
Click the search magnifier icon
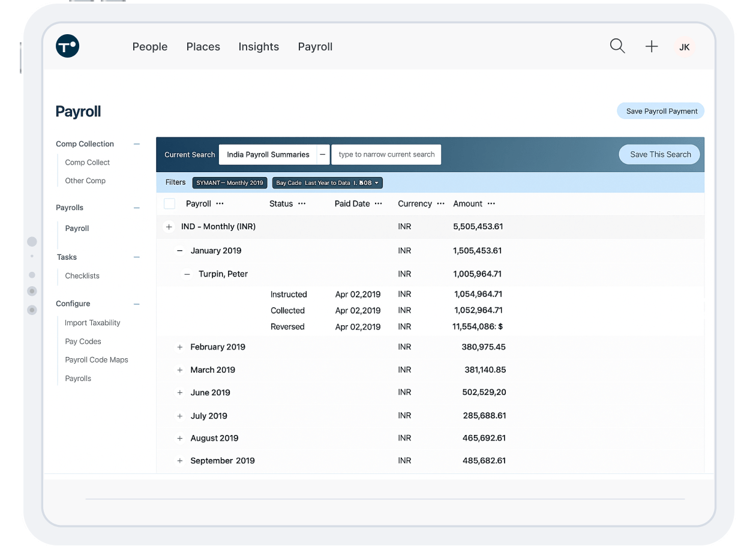tap(617, 46)
